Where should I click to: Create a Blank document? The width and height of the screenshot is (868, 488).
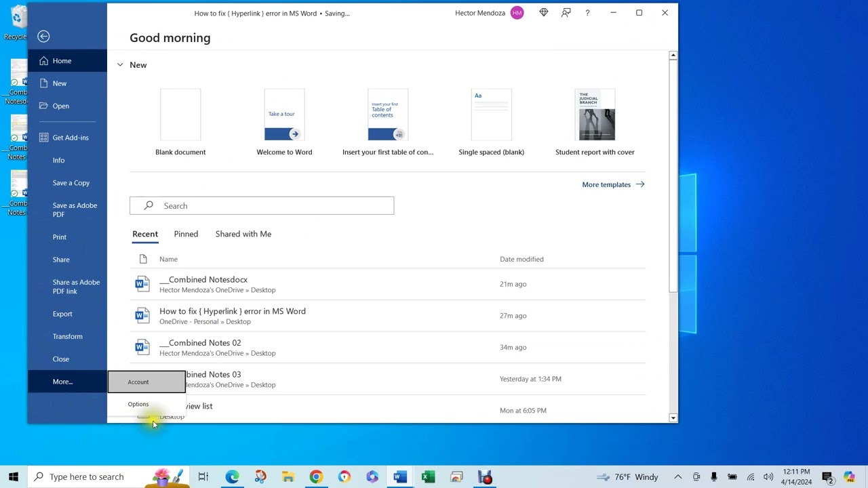(x=180, y=122)
